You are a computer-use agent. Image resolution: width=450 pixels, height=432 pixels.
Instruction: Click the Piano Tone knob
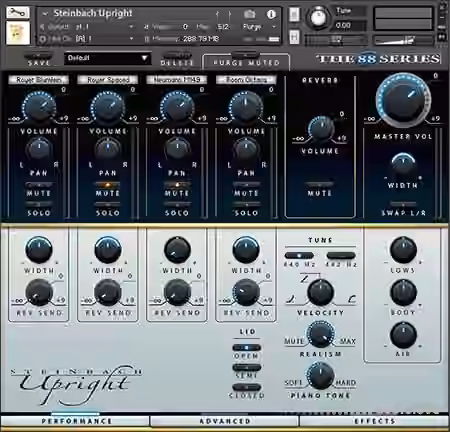pyautogui.click(x=320, y=376)
